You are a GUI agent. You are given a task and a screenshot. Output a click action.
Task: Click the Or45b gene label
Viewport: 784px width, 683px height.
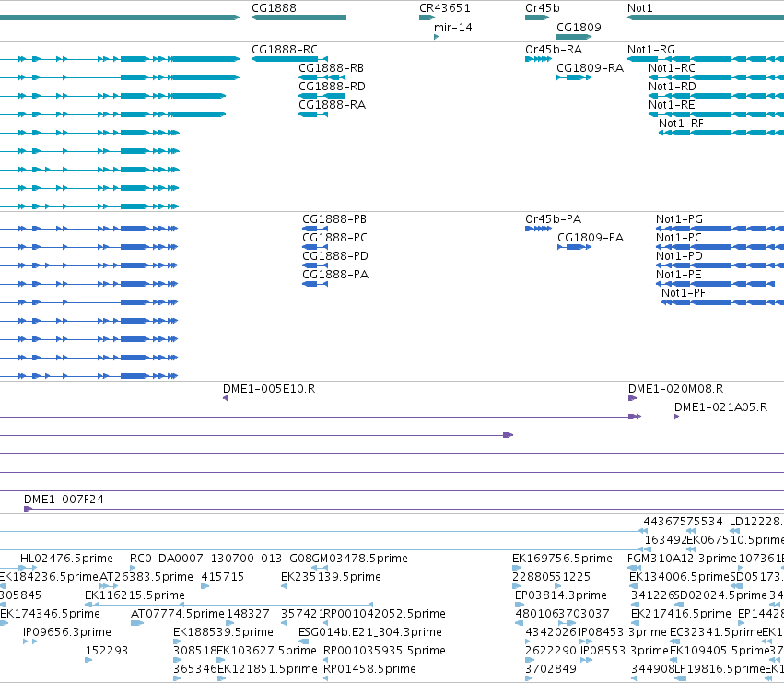click(543, 8)
